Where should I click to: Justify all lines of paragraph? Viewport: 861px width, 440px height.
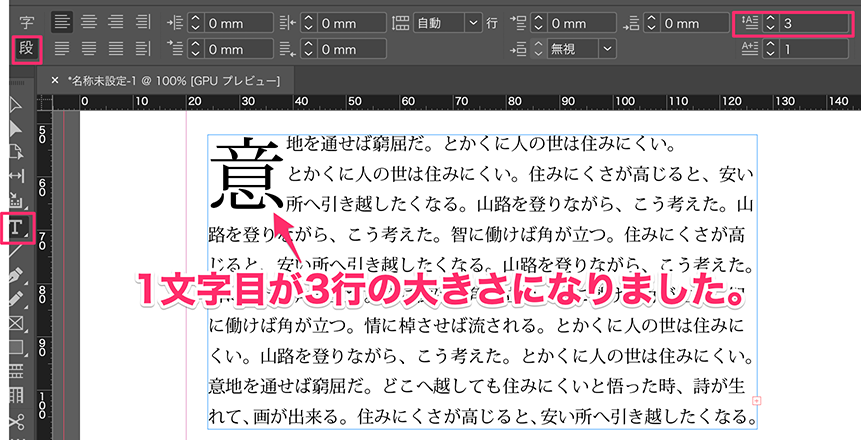115,48
